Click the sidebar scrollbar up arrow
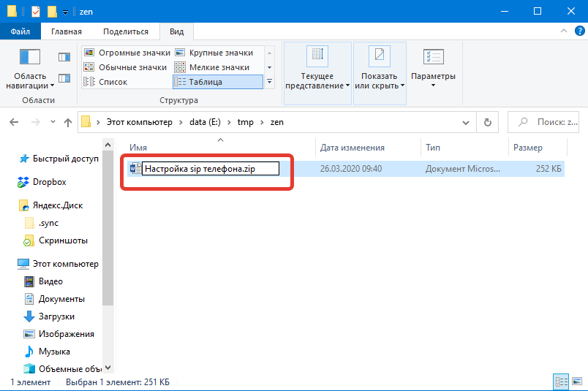 point(108,145)
